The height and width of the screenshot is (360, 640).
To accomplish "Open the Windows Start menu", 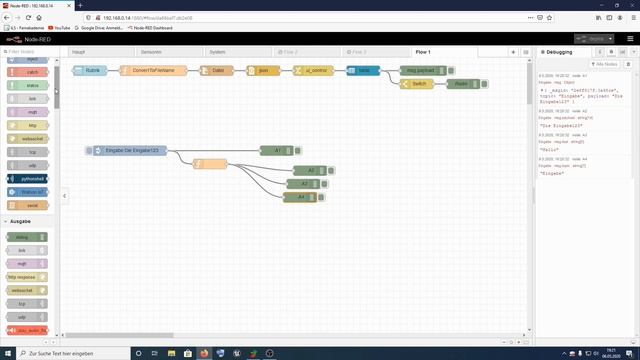I will 8,353.
